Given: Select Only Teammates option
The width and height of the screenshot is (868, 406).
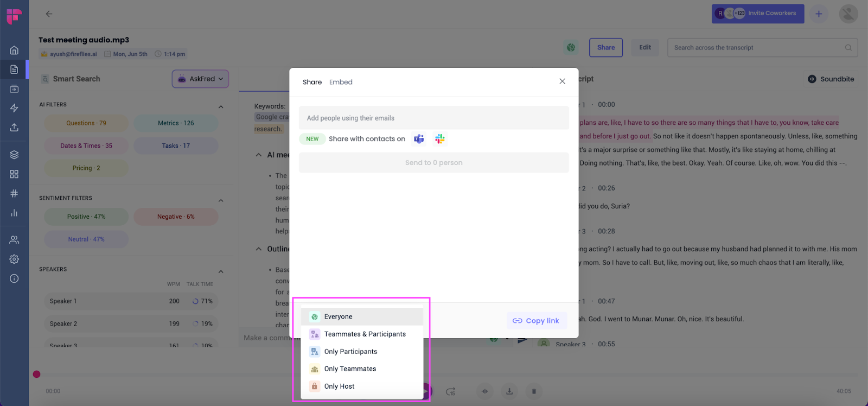Looking at the screenshot, I should tap(362, 369).
